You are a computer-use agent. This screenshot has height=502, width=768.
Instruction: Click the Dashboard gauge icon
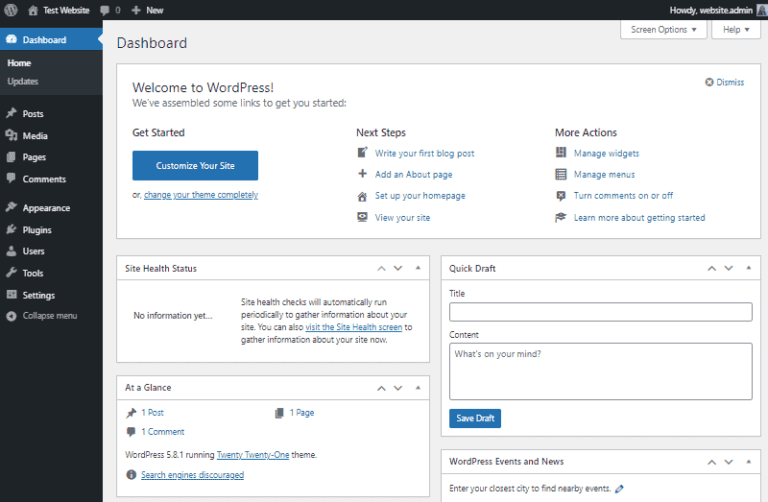11,39
